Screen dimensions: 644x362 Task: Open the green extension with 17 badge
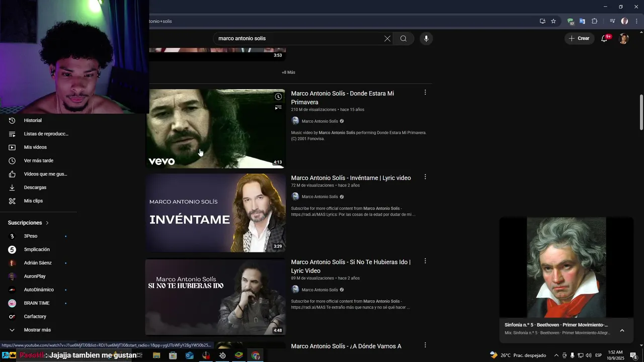[x=571, y=21]
